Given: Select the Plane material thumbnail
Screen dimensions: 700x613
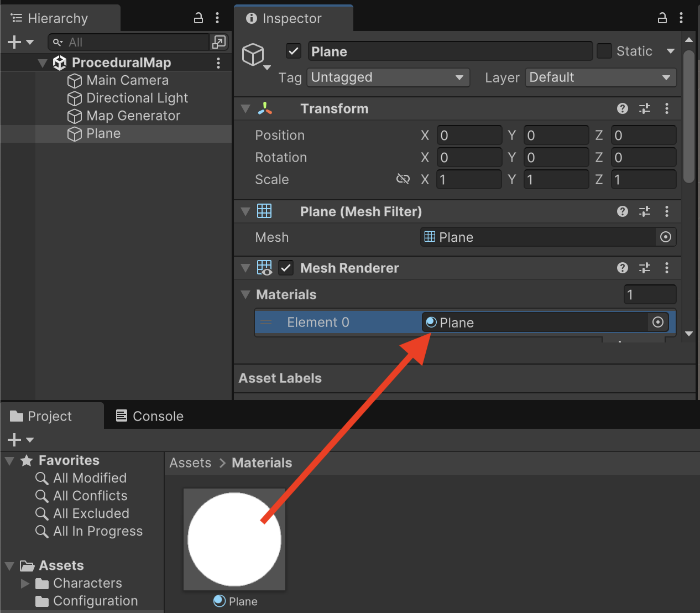Looking at the screenshot, I should pos(234,539).
